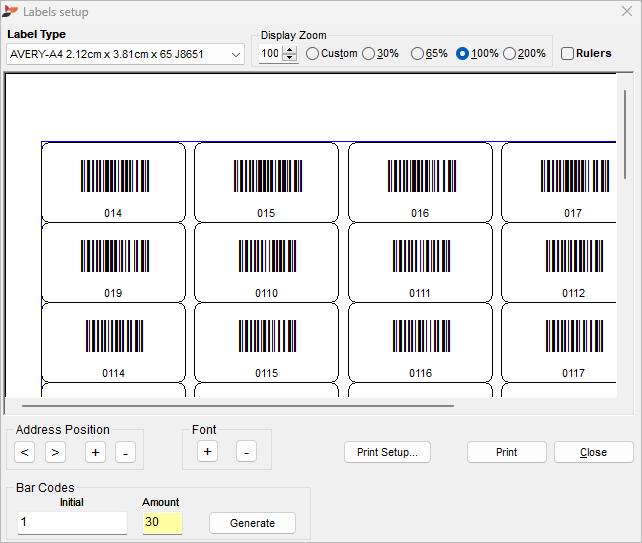Click the horizontal scrollbar of label preview
Viewport: 642px width, 543px height.
coord(238,406)
